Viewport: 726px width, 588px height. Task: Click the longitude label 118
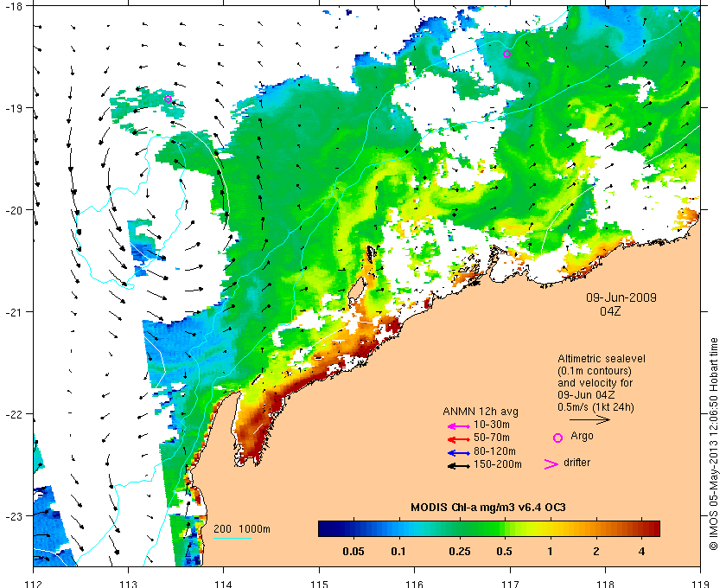coord(605,584)
